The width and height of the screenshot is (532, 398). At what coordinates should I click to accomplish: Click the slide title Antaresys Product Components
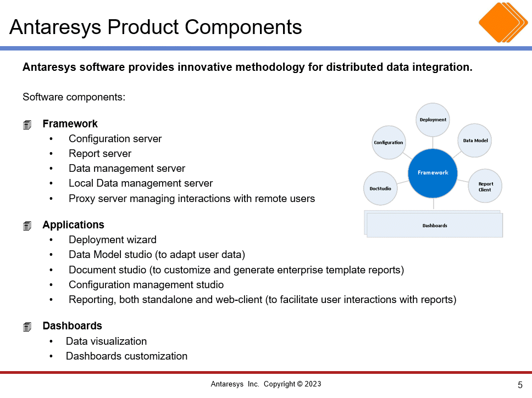(x=156, y=27)
